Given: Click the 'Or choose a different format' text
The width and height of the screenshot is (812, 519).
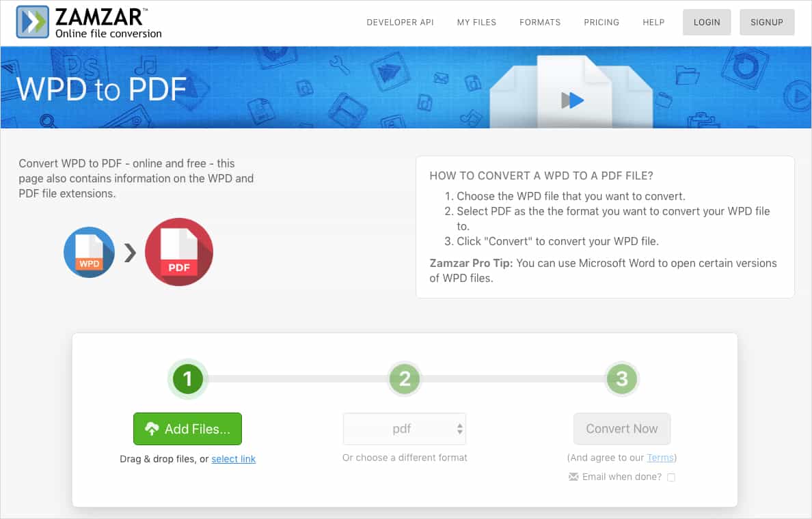Looking at the screenshot, I should 405,458.
